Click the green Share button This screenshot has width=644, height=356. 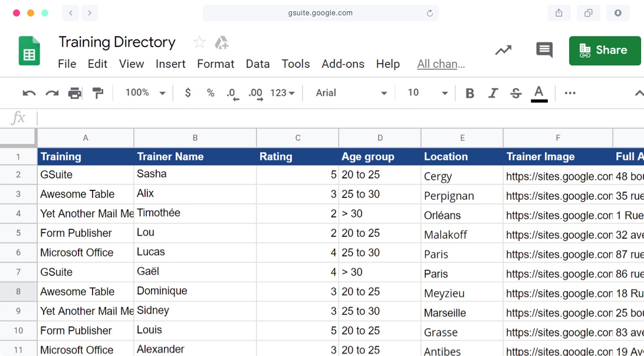pyautogui.click(x=604, y=51)
